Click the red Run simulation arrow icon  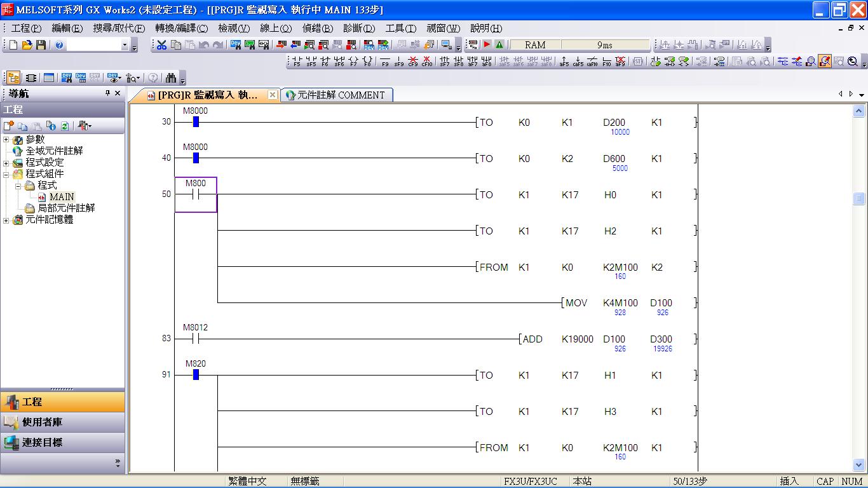click(487, 45)
